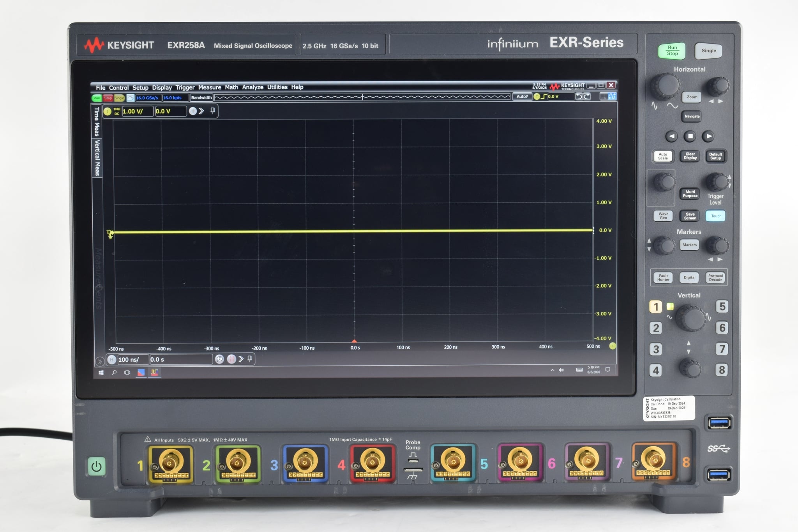798x532 pixels.
Task: Open the Vertical Meas side tab
Action: [97, 158]
